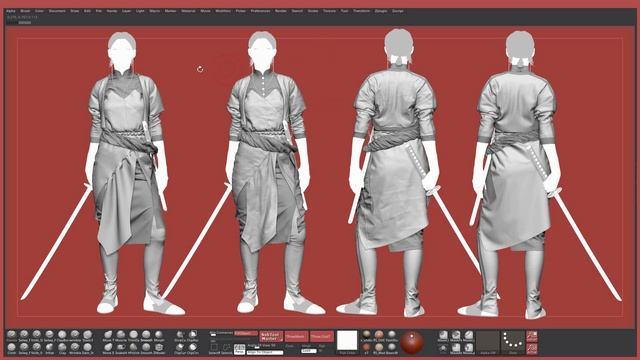Open the Alpha Off selector
This screenshot has width=640, height=360.
pos(488,342)
